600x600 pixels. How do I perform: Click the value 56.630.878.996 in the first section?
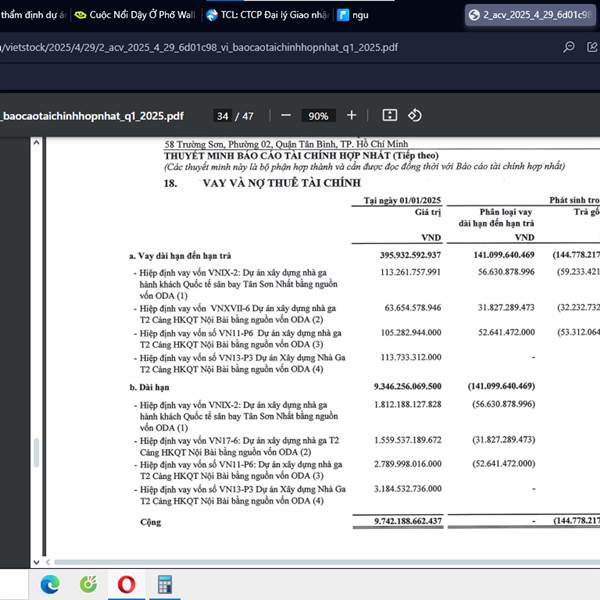(506, 272)
